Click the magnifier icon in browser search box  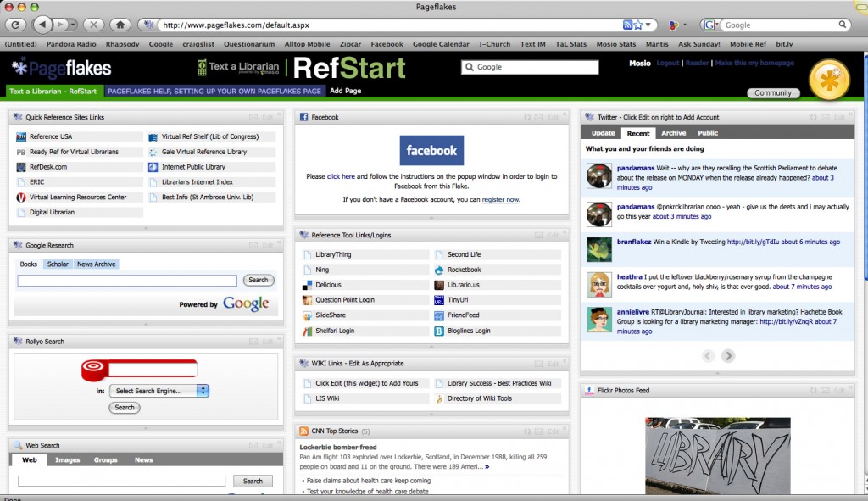(842, 25)
